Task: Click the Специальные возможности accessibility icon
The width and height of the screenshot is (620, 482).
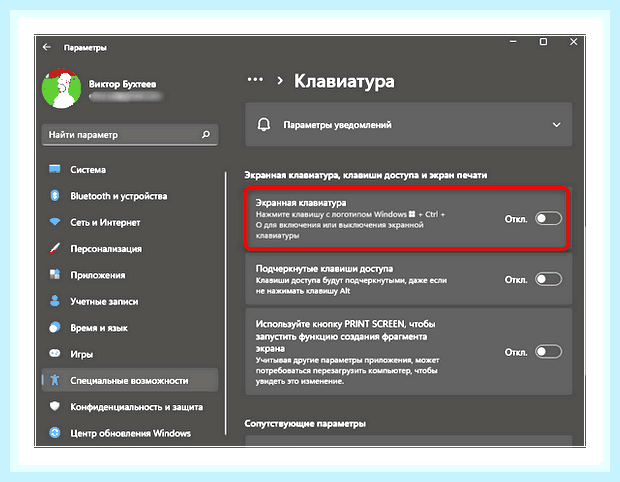Action: pos(55,380)
